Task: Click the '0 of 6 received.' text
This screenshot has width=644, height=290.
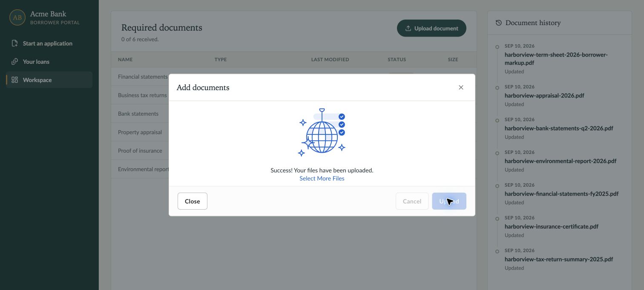Action: coord(140,39)
